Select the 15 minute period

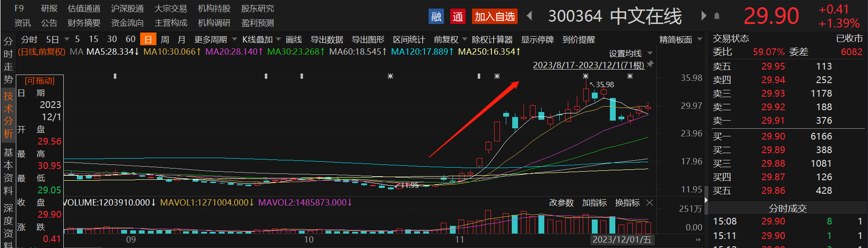point(94,39)
